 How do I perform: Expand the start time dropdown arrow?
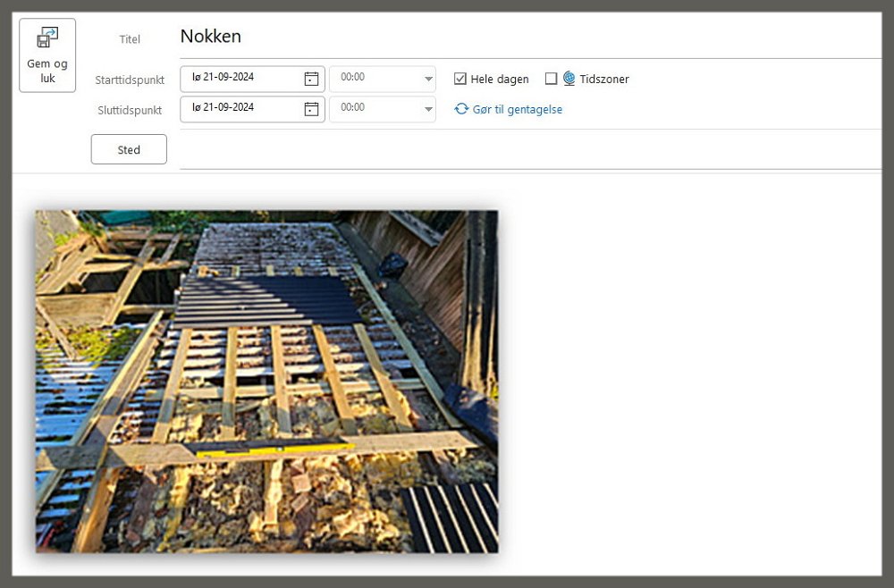pos(427,79)
